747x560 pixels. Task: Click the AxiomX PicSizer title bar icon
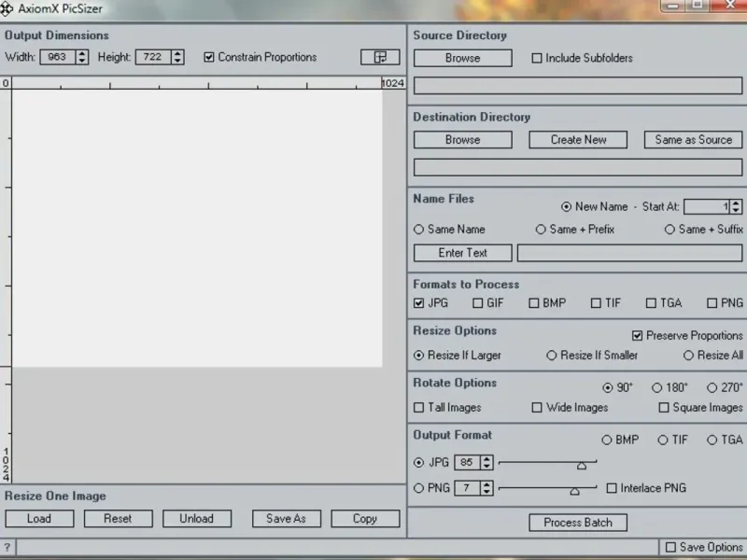coord(7,8)
